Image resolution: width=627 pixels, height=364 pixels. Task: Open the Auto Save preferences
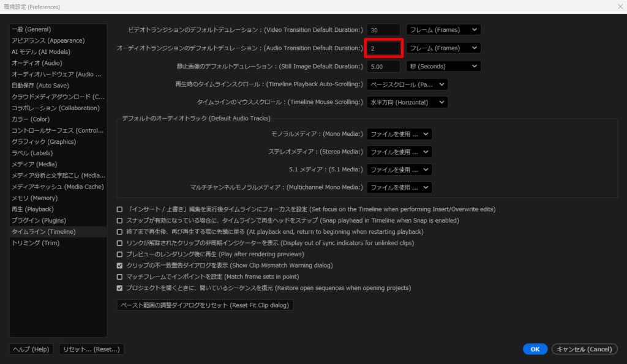click(58, 85)
